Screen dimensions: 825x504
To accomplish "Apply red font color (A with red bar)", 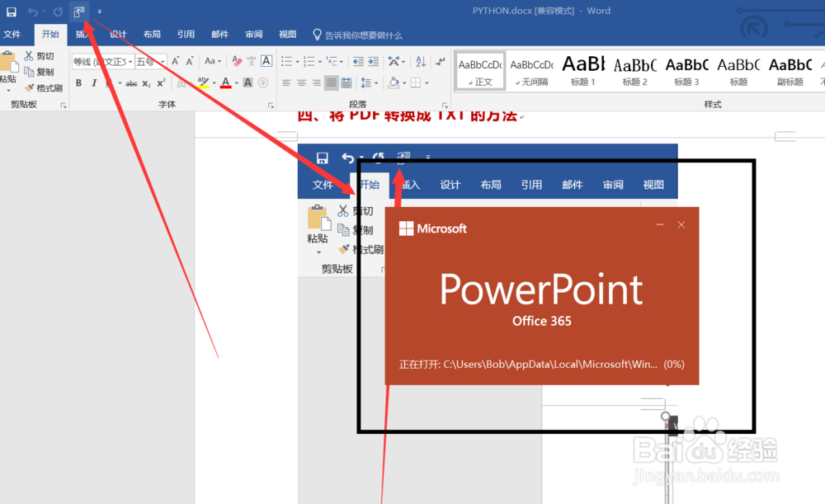I will click(226, 82).
